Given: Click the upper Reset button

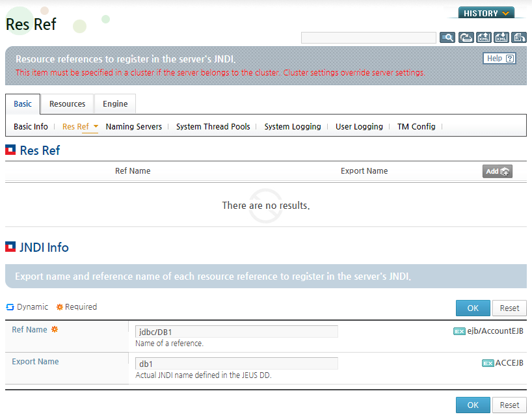Looking at the screenshot, I should [509, 308].
